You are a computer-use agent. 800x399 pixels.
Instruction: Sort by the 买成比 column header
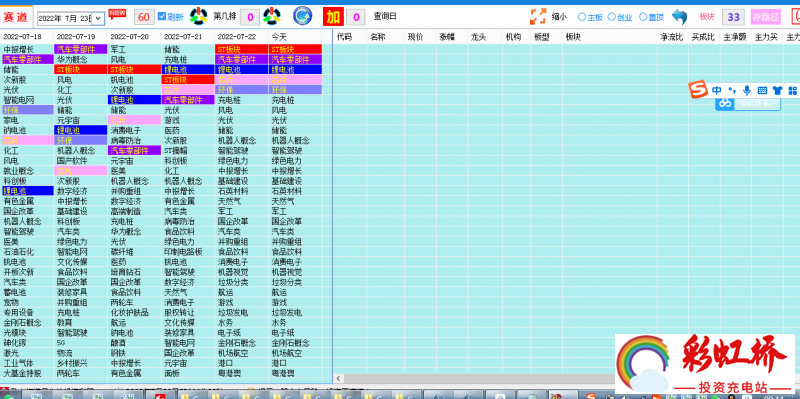pyautogui.click(x=703, y=37)
